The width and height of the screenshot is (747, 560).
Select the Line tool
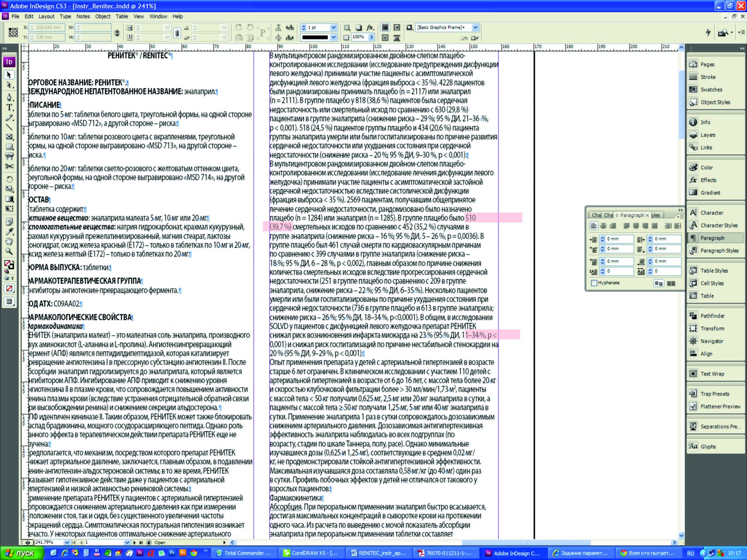tap(9, 127)
